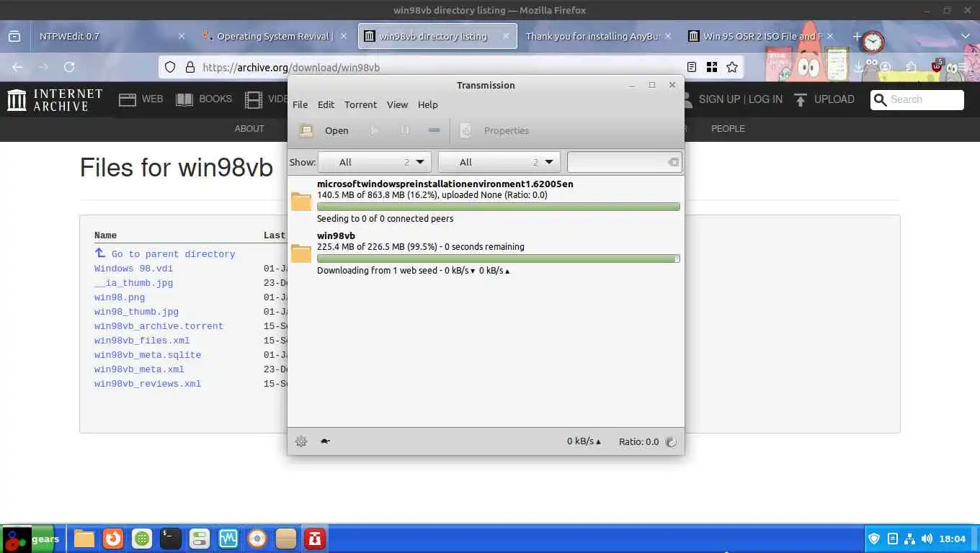980x553 pixels.
Task: Click the UPLOAD link
Action: 824,99
